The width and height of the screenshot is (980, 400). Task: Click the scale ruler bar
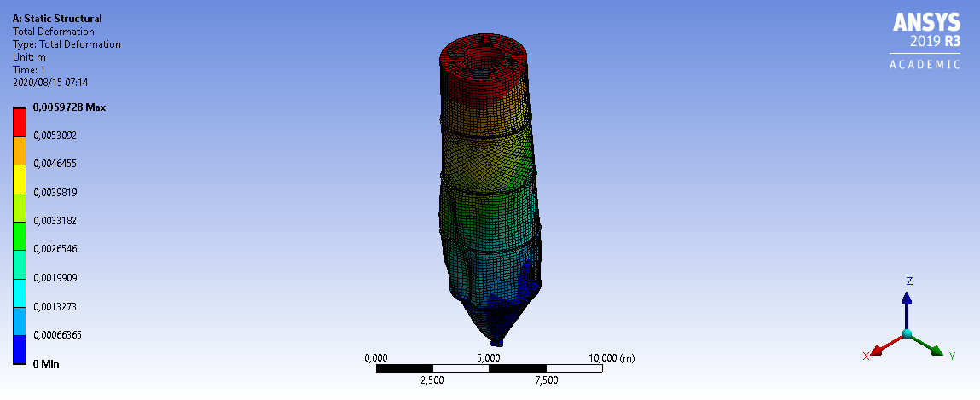pyautogui.click(x=490, y=368)
